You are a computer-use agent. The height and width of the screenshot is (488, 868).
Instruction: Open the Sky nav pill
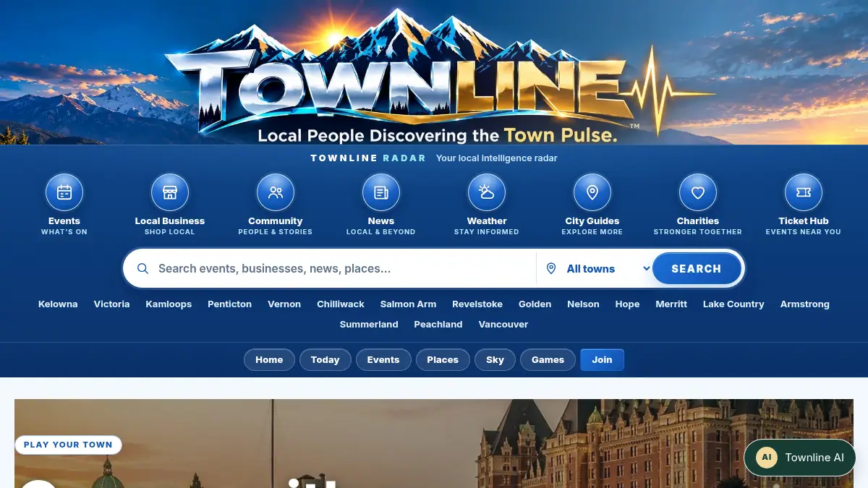495,359
